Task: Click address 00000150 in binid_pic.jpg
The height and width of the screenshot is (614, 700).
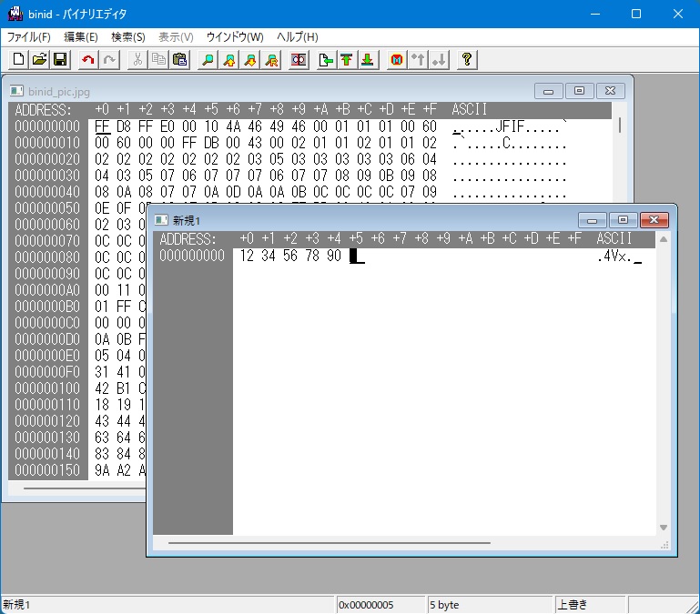Action: pos(47,470)
